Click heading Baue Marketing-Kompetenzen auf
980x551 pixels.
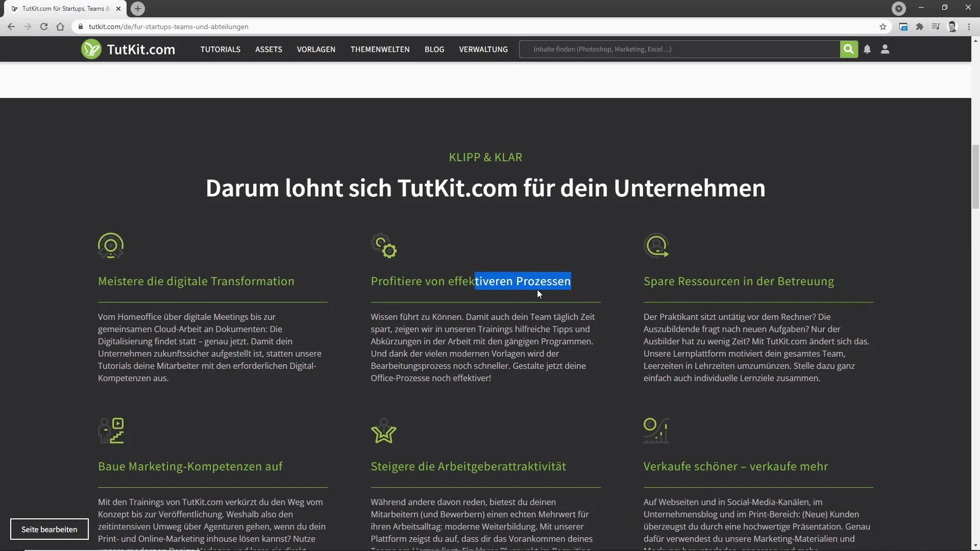[190, 466]
